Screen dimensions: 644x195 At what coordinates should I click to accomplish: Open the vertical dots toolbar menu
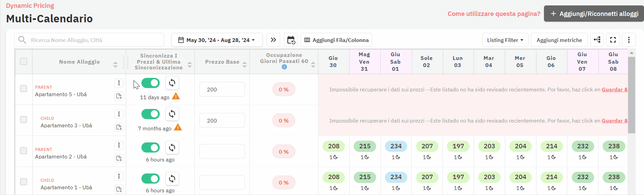(629, 40)
